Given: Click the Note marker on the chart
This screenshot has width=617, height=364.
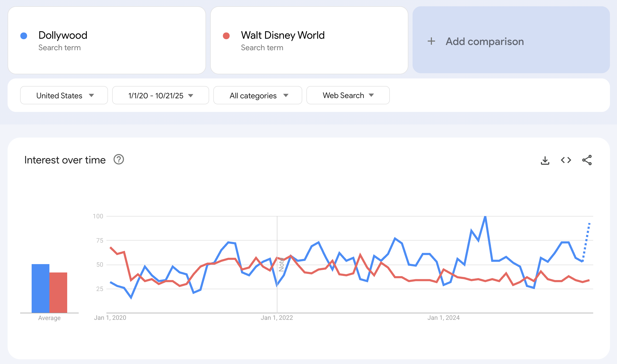Looking at the screenshot, I should (x=281, y=265).
